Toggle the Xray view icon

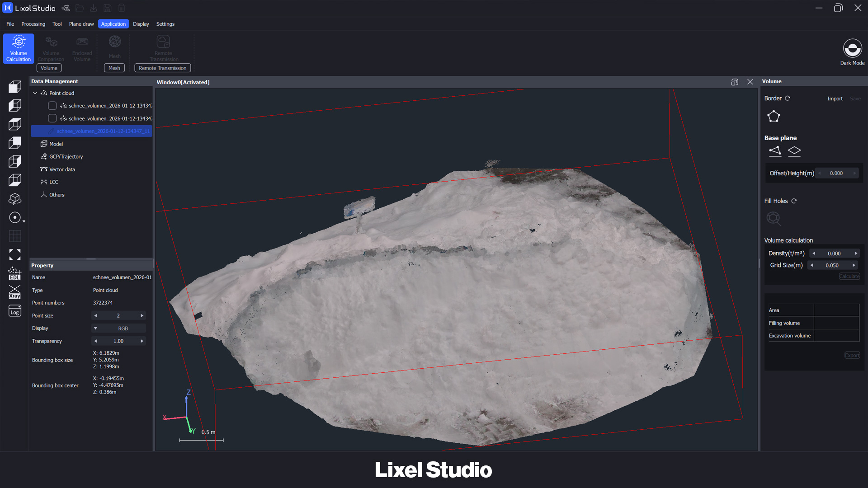point(14,292)
